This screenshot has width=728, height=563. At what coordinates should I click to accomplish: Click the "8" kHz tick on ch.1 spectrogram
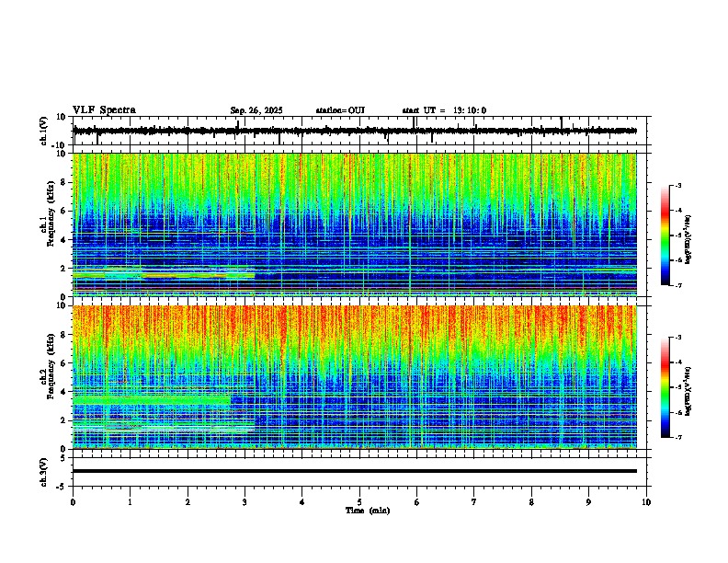point(64,182)
